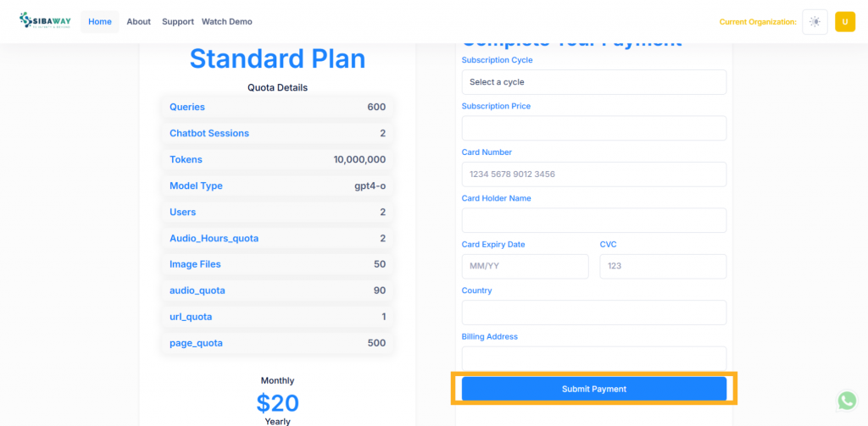This screenshot has height=426, width=868.
Task: Click the Card Holder Name field
Action: 594,220
